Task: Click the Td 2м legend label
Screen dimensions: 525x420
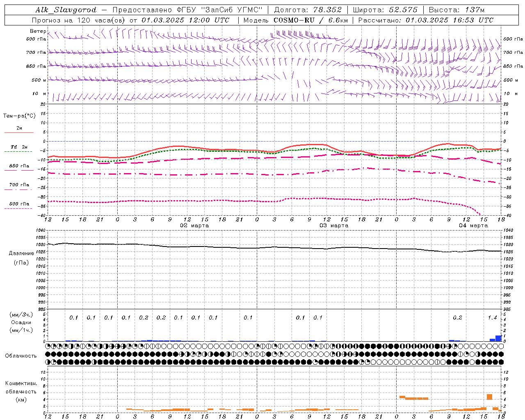Action: coord(19,147)
